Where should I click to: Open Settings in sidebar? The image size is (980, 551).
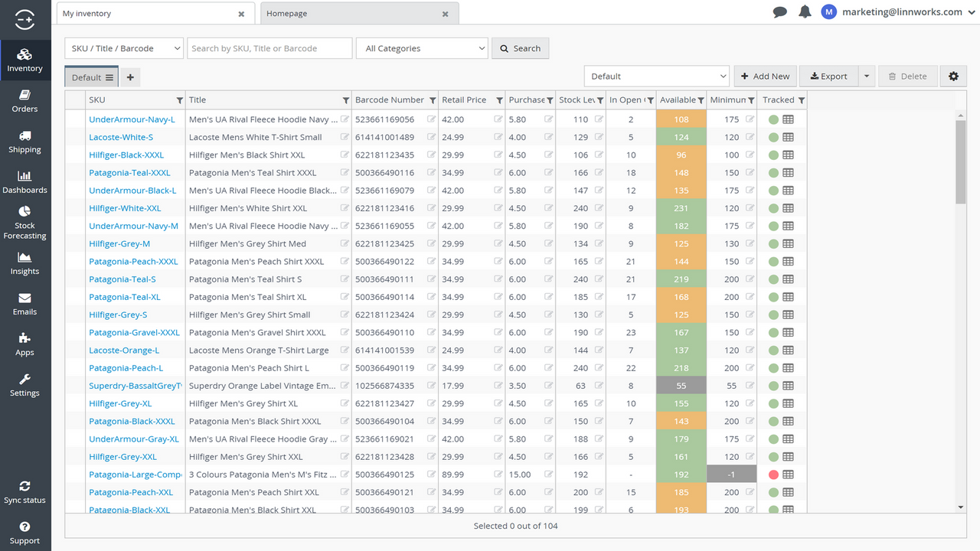click(x=25, y=385)
